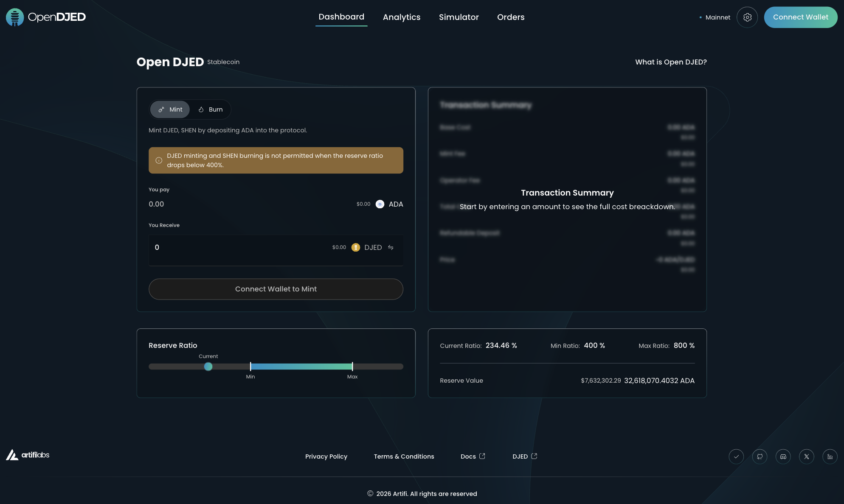This screenshot has width=844, height=504.
Task: Select the Mint mode toggle
Action: (170, 109)
